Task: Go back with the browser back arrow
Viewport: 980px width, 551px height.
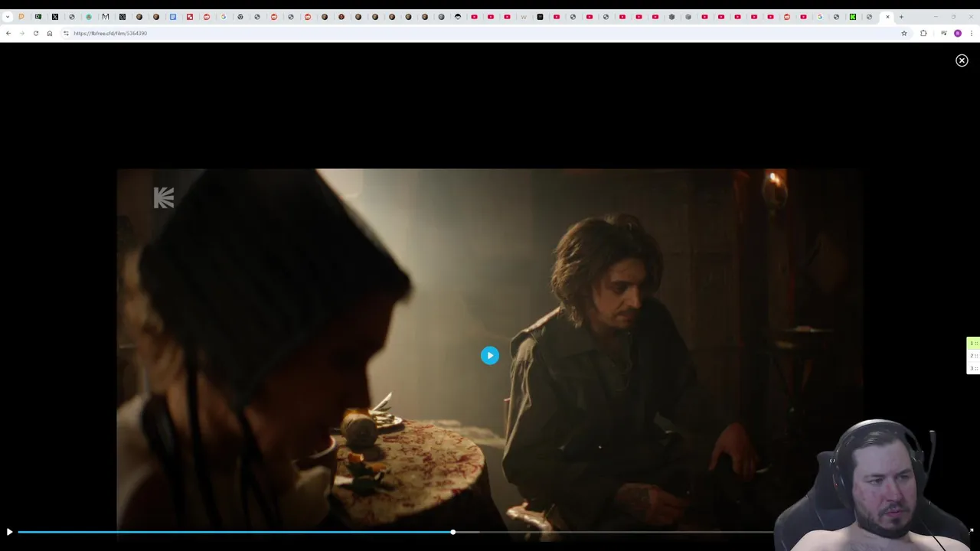Action: pyautogui.click(x=8, y=33)
